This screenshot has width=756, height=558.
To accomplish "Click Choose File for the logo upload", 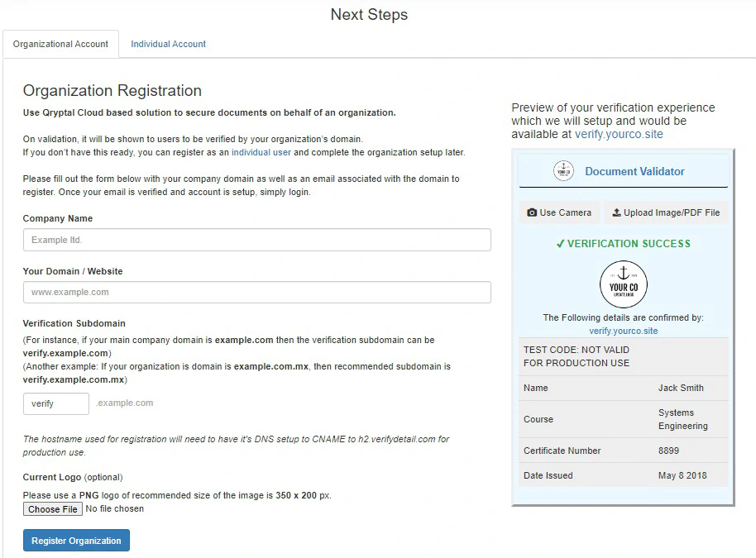I will pyautogui.click(x=52, y=508).
